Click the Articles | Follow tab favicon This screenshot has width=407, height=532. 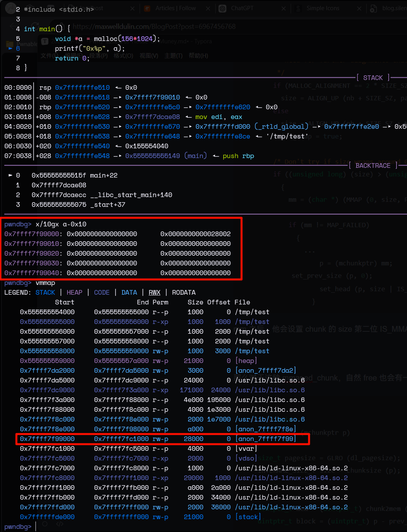[147, 9]
